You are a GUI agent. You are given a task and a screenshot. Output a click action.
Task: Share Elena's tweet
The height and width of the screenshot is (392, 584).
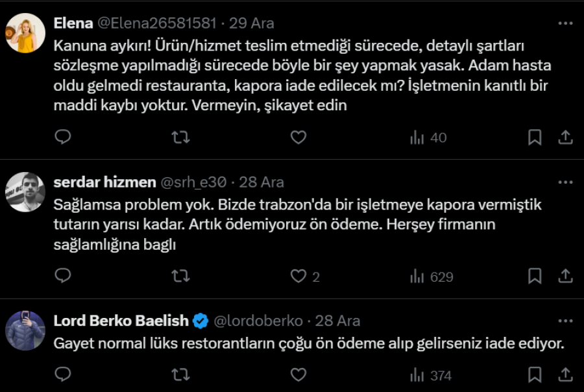[x=565, y=137]
